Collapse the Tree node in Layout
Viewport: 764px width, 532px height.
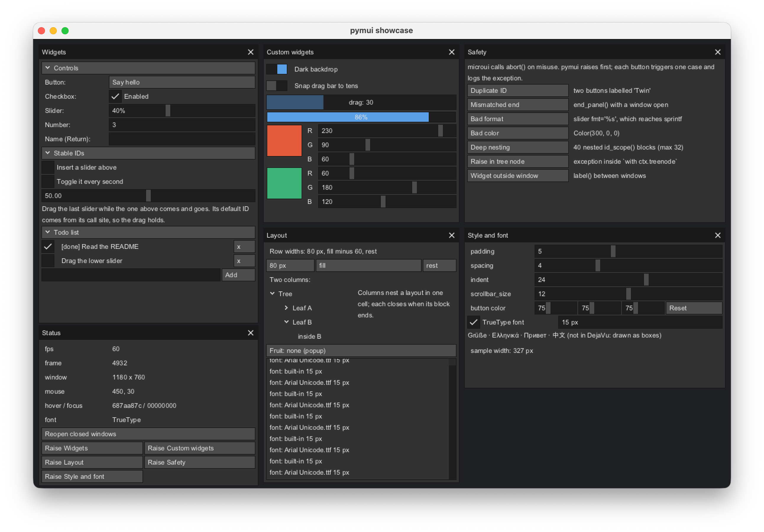[273, 294]
